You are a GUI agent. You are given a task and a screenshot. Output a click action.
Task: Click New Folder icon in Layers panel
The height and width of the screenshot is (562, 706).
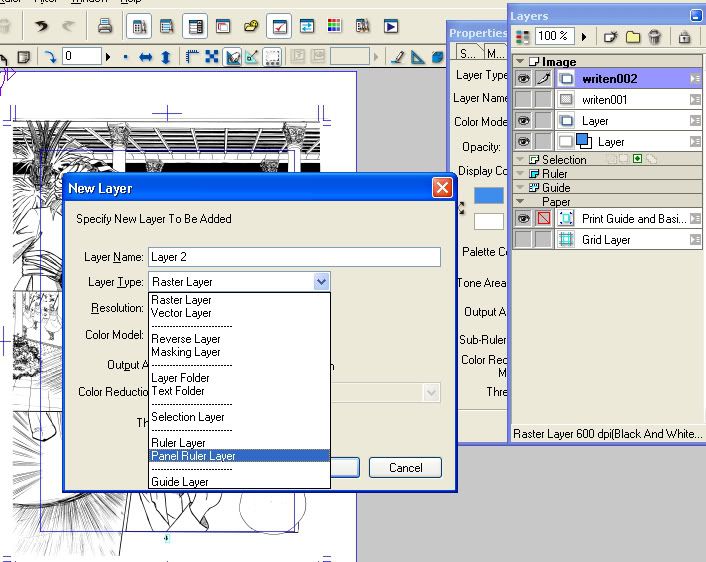tap(633, 36)
